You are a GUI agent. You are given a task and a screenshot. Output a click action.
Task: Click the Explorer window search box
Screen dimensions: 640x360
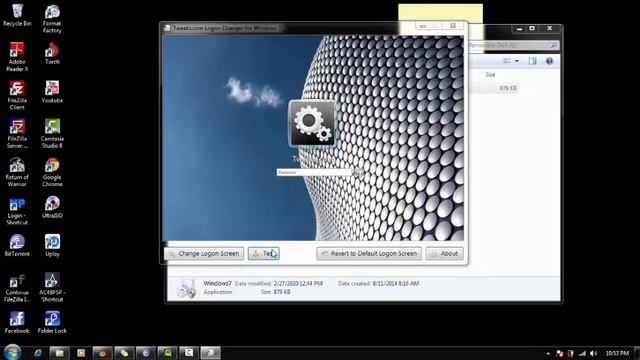point(513,45)
